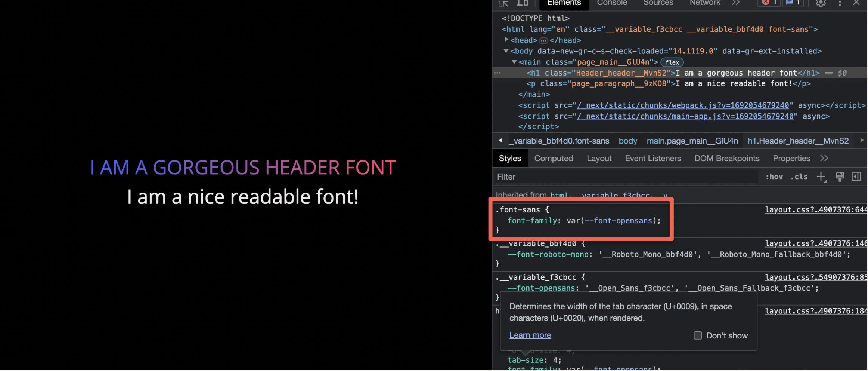Click the .__variable_f3cbcc selector
The image size is (868, 371).
tap(536, 278)
